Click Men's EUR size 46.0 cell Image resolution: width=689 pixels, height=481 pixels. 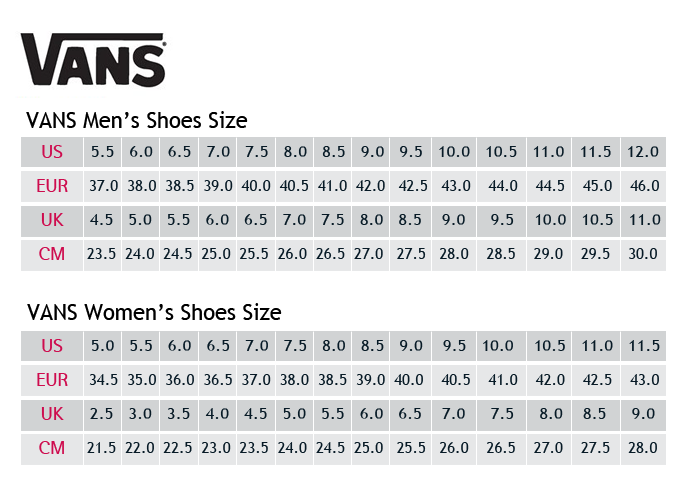pyautogui.click(x=643, y=186)
